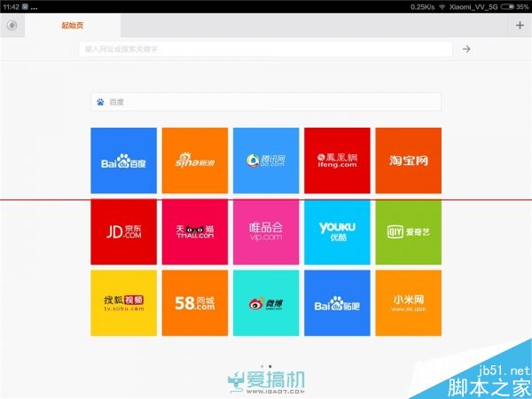
Task: Open the Youku 优酷 tile
Action: (337, 232)
